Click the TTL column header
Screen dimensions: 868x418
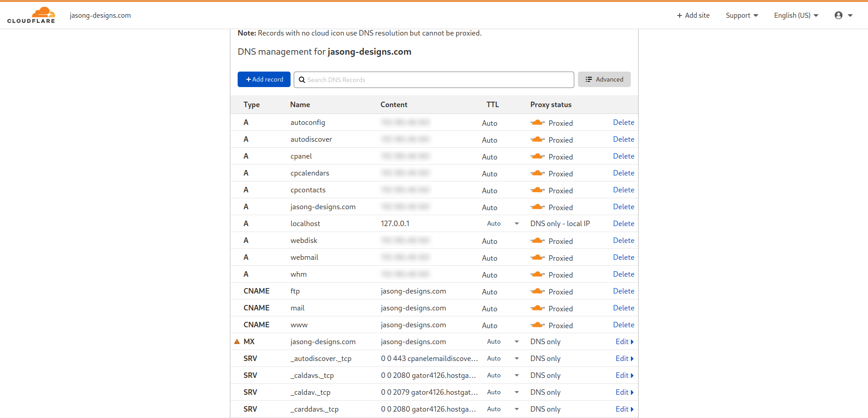[x=493, y=104]
